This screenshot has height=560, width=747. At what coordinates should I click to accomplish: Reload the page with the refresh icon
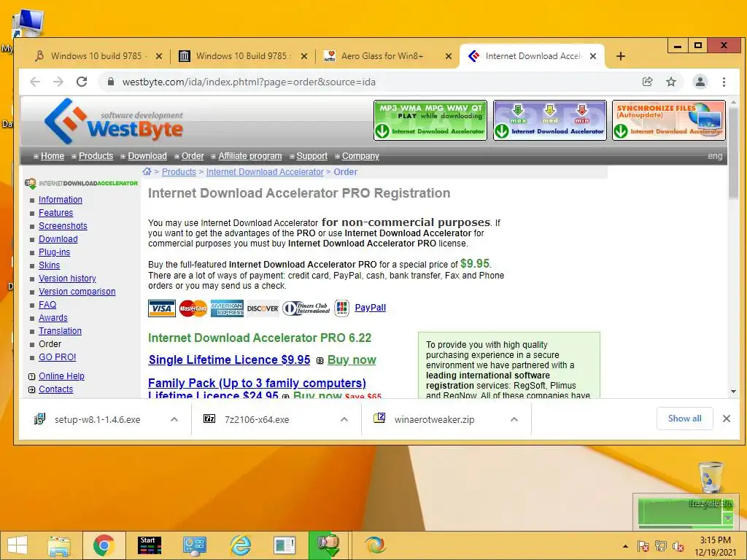(x=82, y=82)
